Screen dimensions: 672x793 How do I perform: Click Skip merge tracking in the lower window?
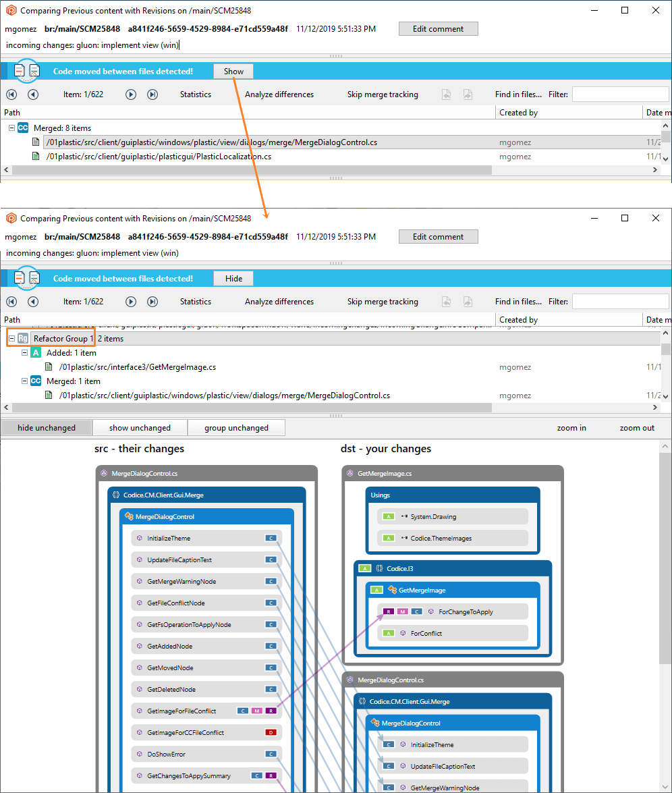[x=383, y=302]
